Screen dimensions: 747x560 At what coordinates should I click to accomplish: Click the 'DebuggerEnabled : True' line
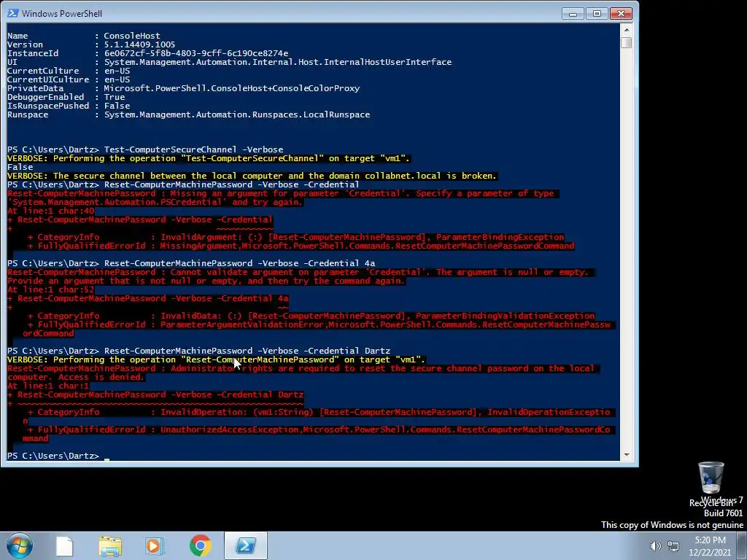pos(66,97)
